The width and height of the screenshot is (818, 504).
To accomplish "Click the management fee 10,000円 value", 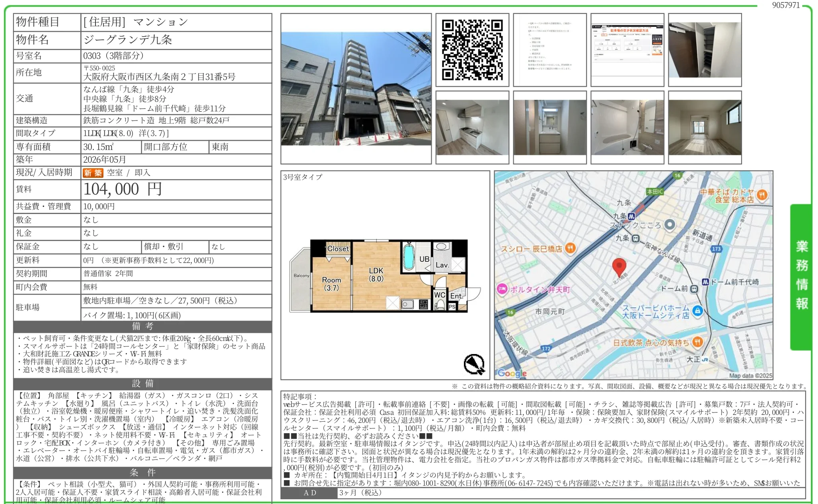I will coord(99,206).
